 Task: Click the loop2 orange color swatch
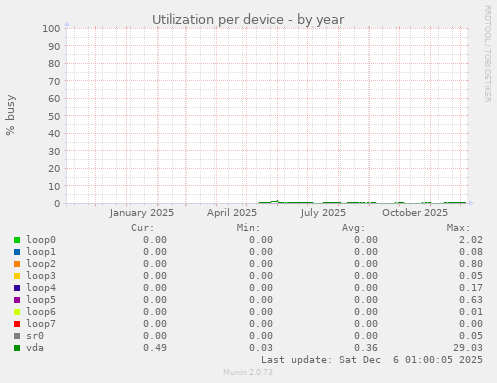tap(17, 264)
